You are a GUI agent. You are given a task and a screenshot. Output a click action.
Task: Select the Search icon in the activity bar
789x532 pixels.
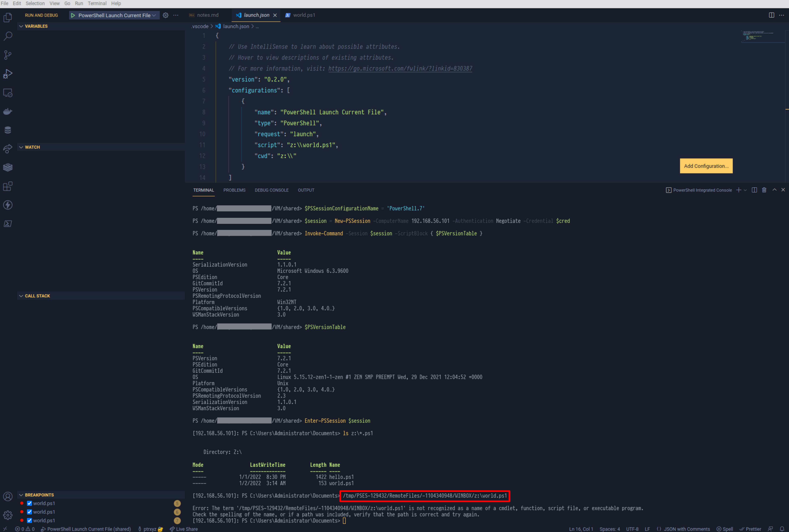(7, 36)
